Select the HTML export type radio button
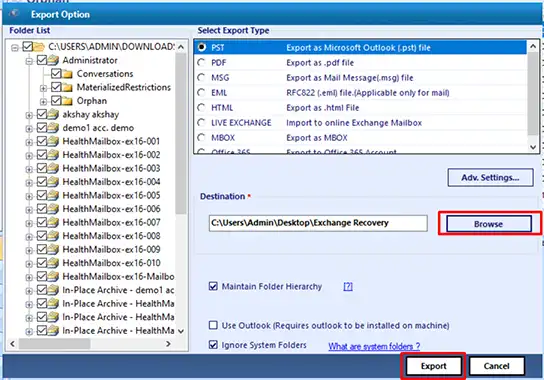 pyautogui.click(x=201, y=108)
